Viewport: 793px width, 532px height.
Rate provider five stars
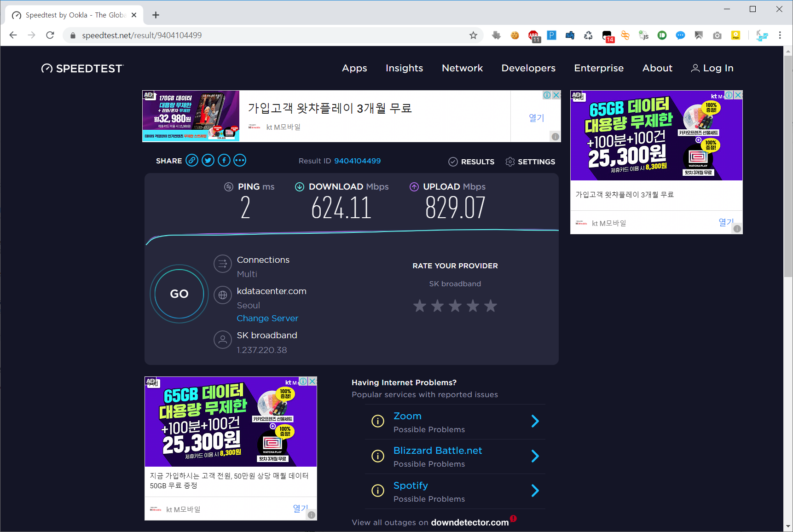(x=491, y=306)
